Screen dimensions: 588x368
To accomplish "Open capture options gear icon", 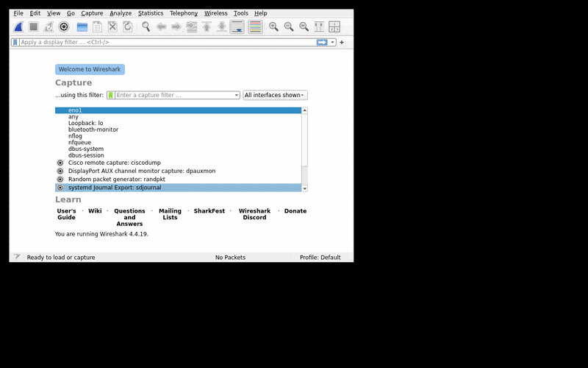I will click(64, 26).
